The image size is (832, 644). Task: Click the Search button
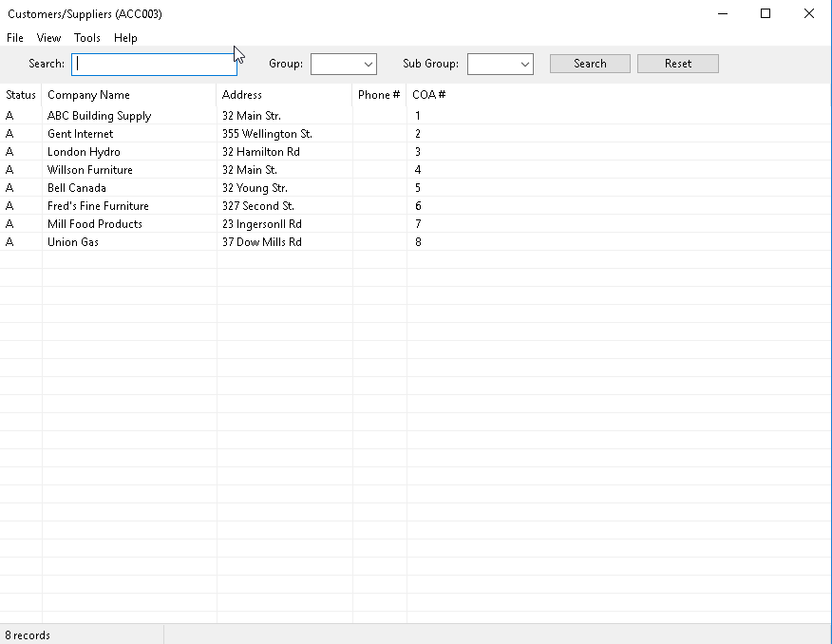pyautogui.click(x=590, y=64)
